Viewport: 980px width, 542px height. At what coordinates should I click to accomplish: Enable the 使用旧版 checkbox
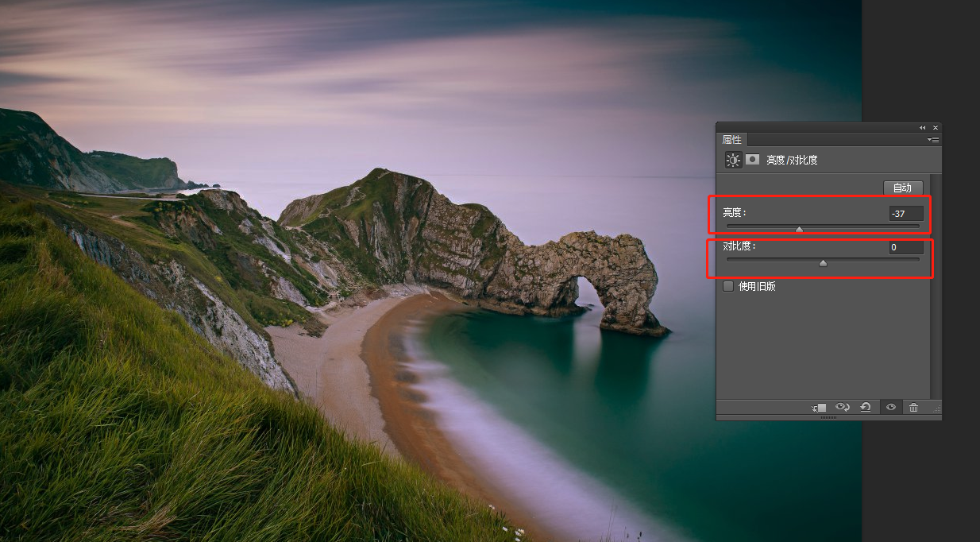coord(728,286)
